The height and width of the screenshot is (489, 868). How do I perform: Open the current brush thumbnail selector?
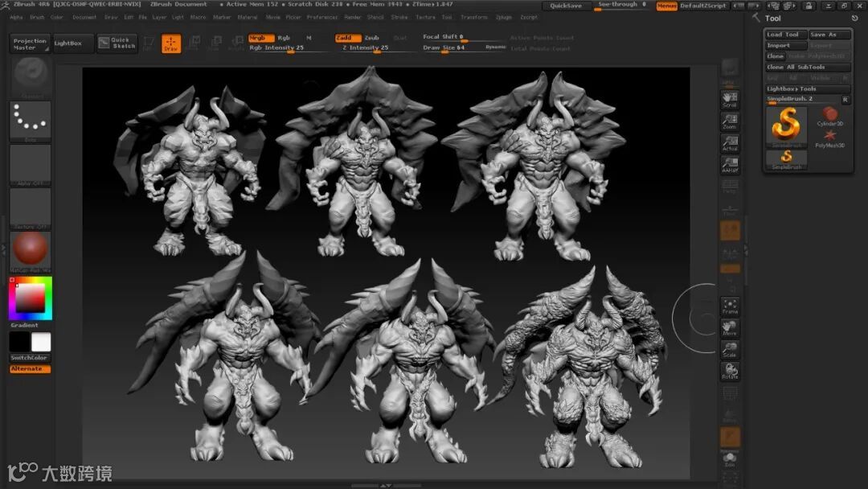coord(31,77)
